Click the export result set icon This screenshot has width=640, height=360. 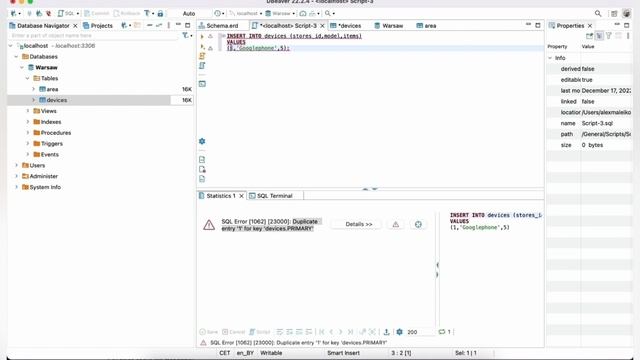(x=386, y=332)
